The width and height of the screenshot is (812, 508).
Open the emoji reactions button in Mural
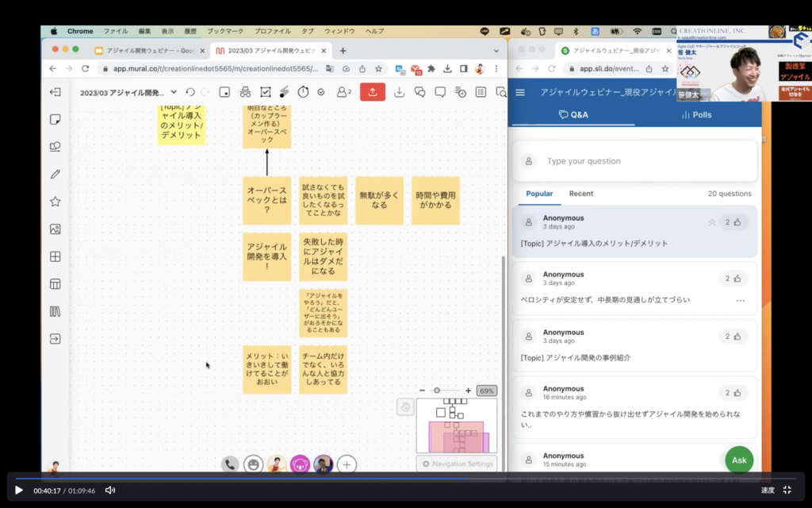[253, 464]
